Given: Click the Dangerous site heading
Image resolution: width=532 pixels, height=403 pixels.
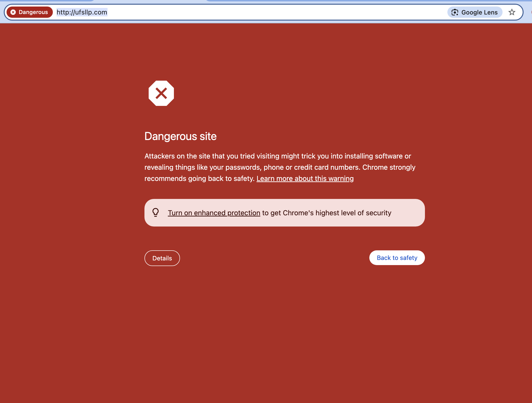Looking at the screenshot, I should (x=180, y=136).
